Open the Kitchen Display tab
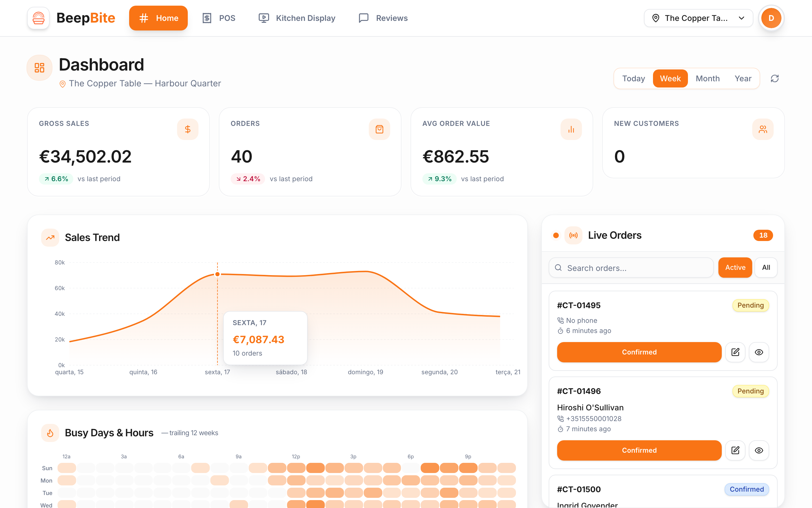The height and width of the screenshot is (508, 812). click(297, 18)
